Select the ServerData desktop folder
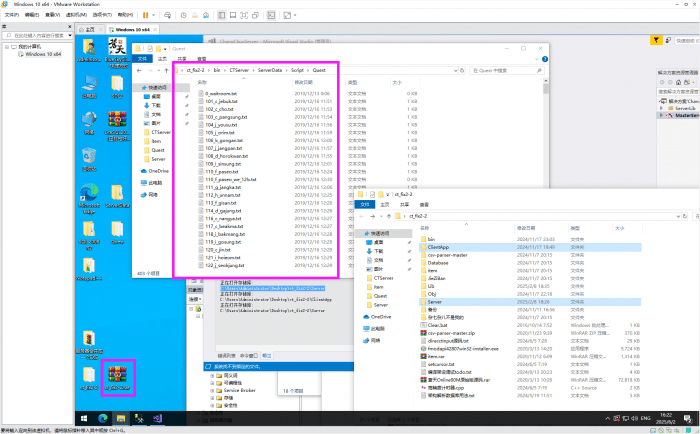The height and width of the screenshot is (434, 700). tap(117, 196)
